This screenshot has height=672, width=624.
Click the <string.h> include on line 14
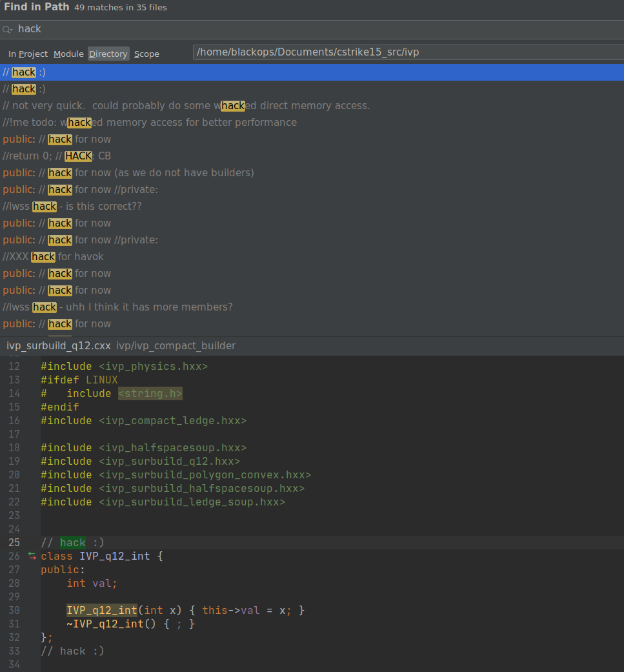click(150, 394)
